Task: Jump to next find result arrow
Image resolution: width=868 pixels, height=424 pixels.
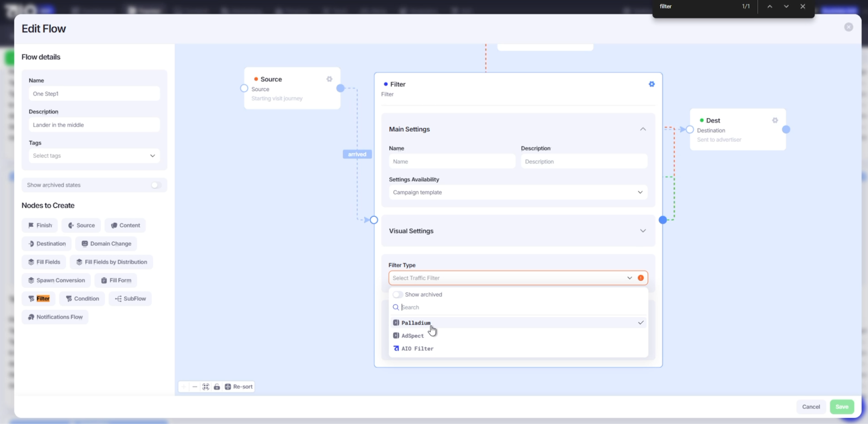Action: pos(786,7)
